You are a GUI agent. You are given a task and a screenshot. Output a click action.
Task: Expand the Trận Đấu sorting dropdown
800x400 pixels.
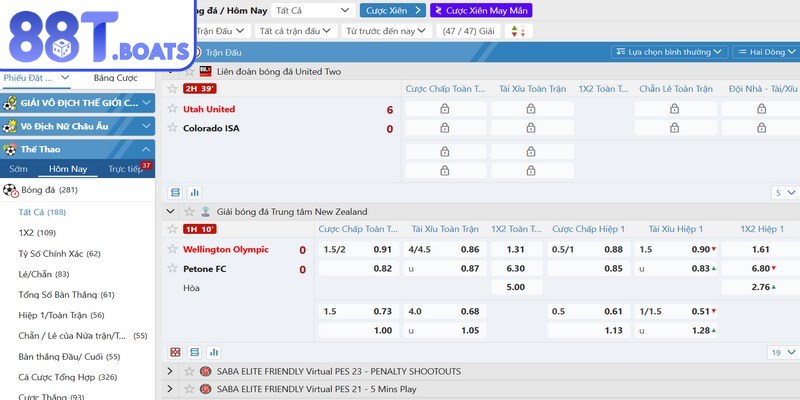click(222, 31)
